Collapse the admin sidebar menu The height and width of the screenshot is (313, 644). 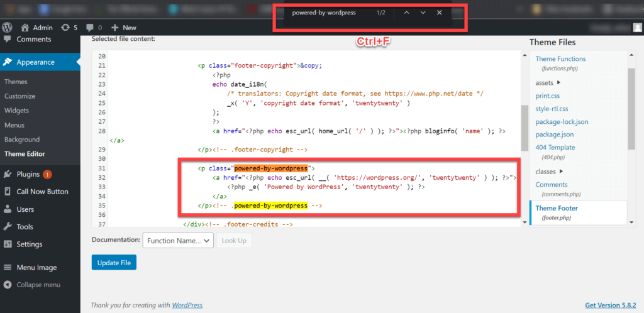[32, 285]
